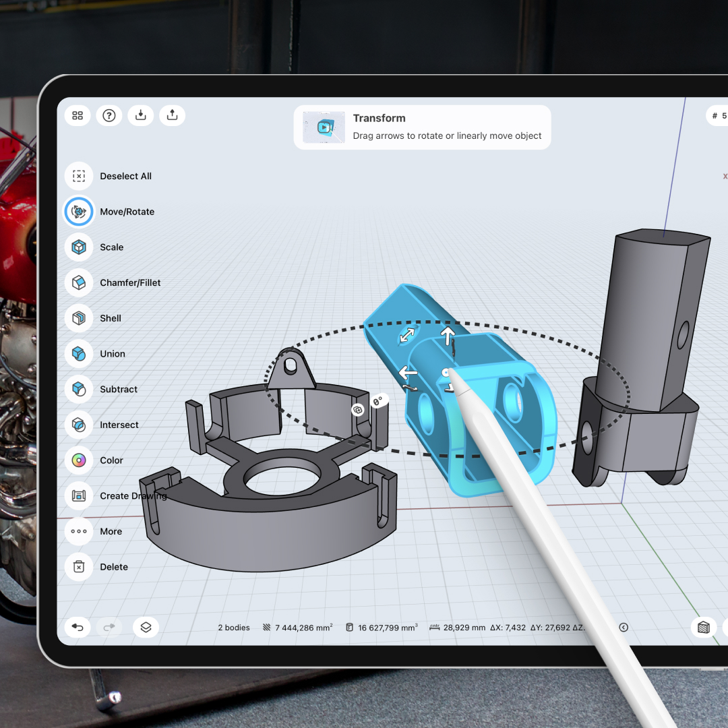Viewport: 728px width, 728px height.
Task: Select the Move/Rotate tool
Action: pyautogui.click(x=111, y=212)
